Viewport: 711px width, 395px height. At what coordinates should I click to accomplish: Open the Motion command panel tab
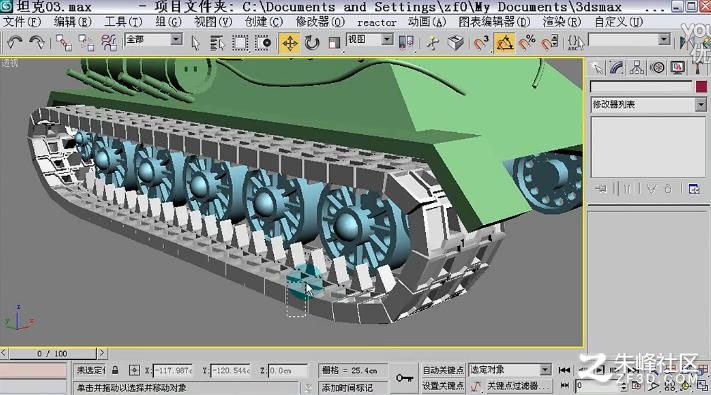pyautogui.click(x=657, y=68)
